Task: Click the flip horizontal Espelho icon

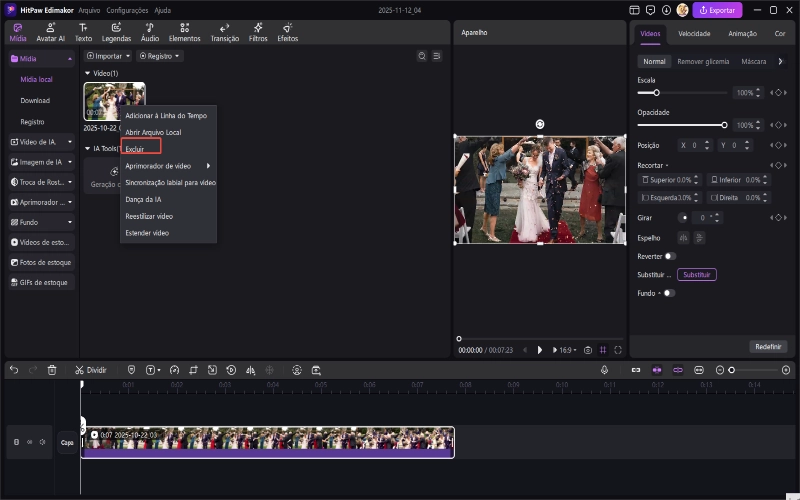Action: pyautogui.click(x=684, y=237)
